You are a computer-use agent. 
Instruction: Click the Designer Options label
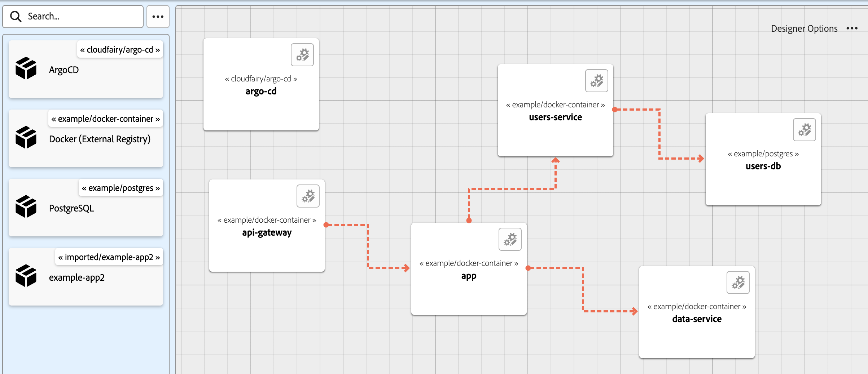[x=804, y=28]
